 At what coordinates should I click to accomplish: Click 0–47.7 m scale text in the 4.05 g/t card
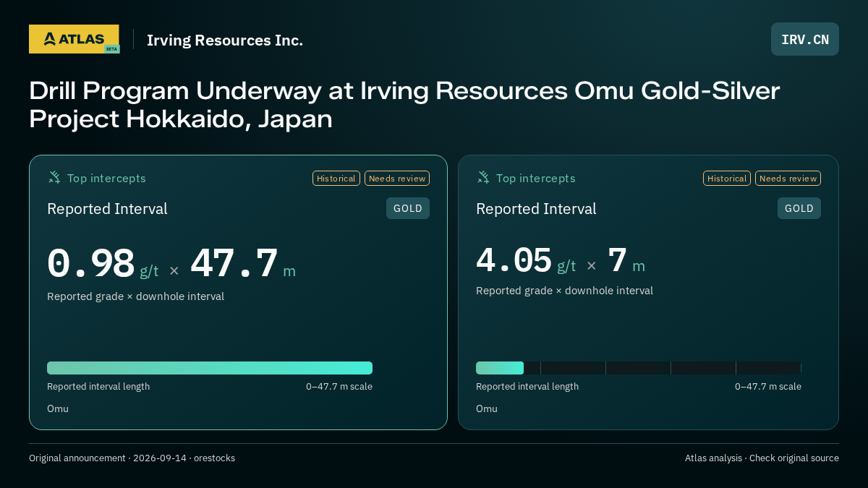pos(768,387)
